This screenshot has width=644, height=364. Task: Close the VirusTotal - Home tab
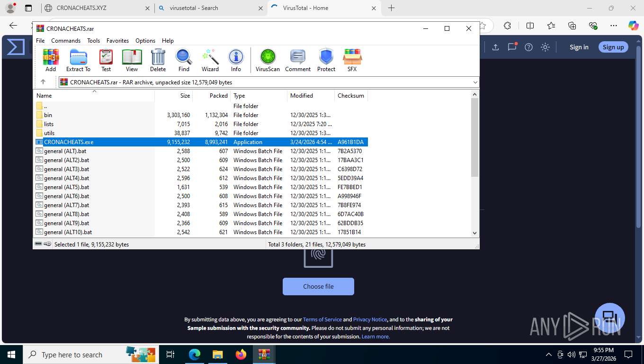374,8
